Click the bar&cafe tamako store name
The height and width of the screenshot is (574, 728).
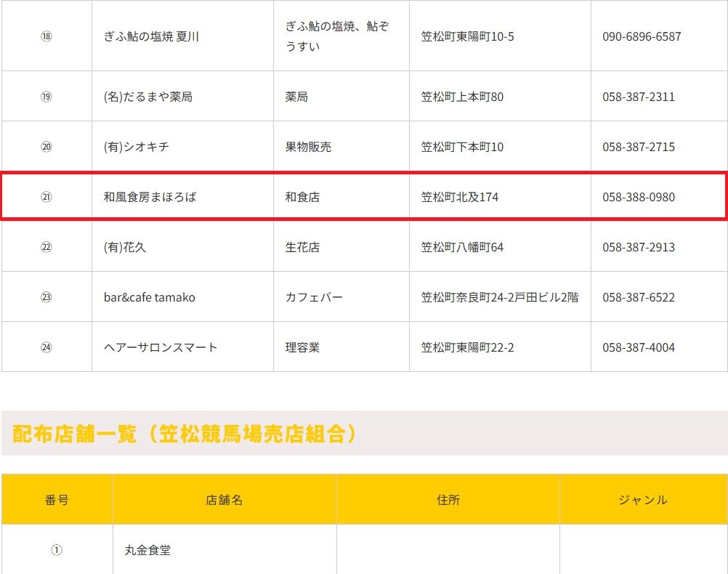(x=150, y=297)
